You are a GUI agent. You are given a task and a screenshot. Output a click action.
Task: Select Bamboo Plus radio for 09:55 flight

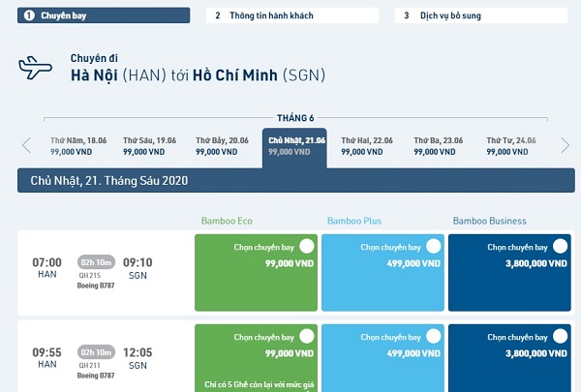point(434,337)
